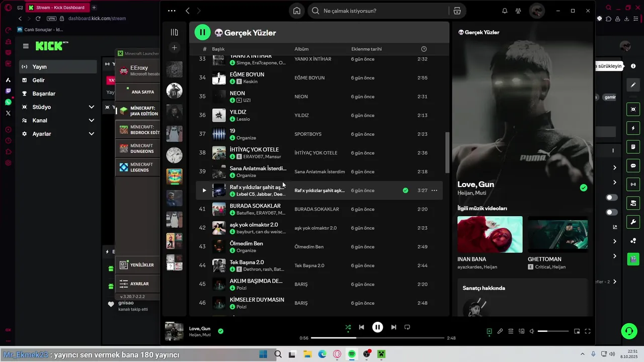Toggle the saved checkmark in the Now Playing panel

[x=583, y=188]
